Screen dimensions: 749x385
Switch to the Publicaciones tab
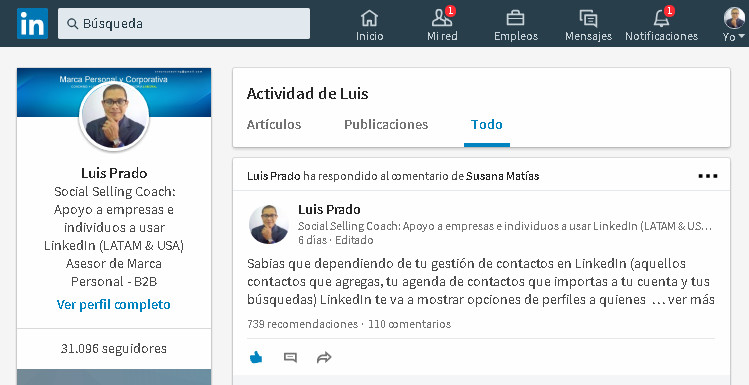(x=386, y=125)
